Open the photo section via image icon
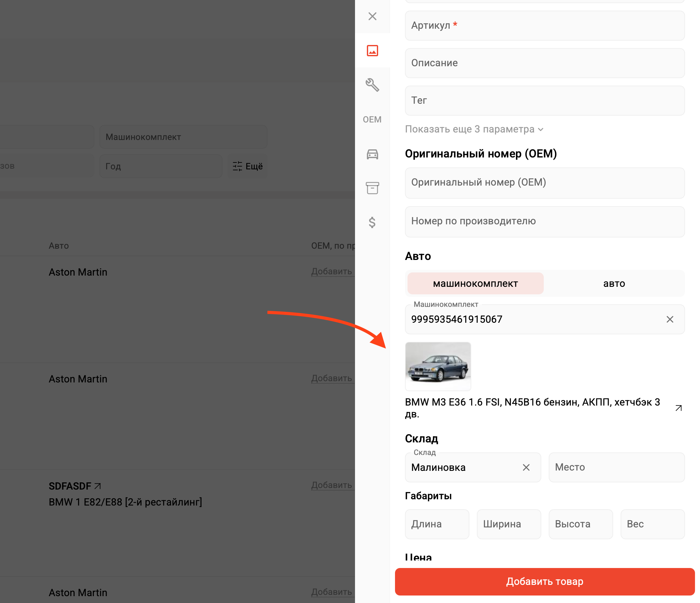The width and height of the screenshot is (700, 603). coord(372,51)
